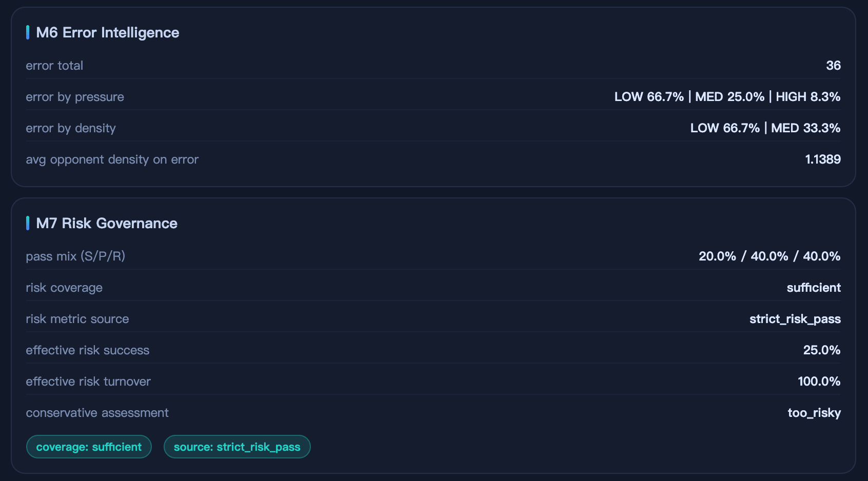Click the "pass mix (S/P/R)" label

pos(75,256)
